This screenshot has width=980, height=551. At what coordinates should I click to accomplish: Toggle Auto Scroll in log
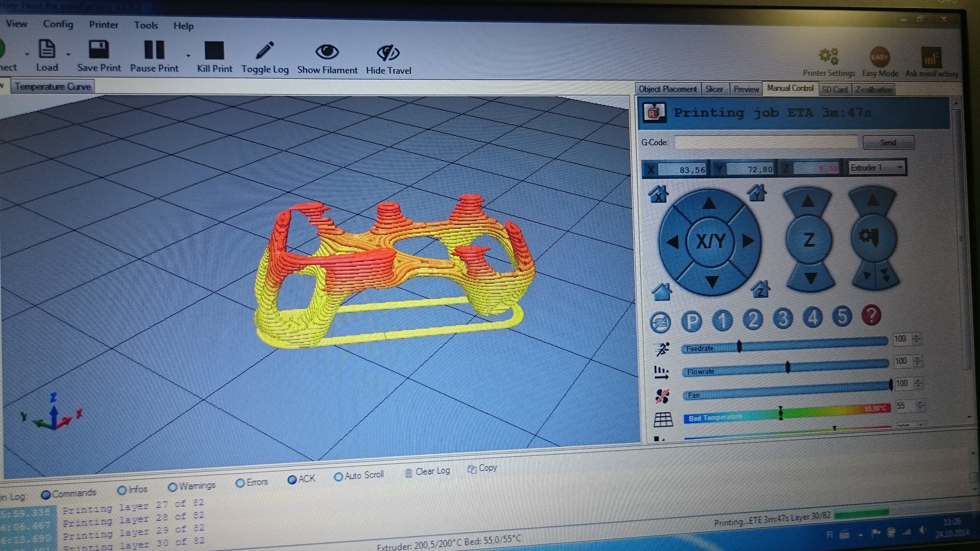(338, 477)
